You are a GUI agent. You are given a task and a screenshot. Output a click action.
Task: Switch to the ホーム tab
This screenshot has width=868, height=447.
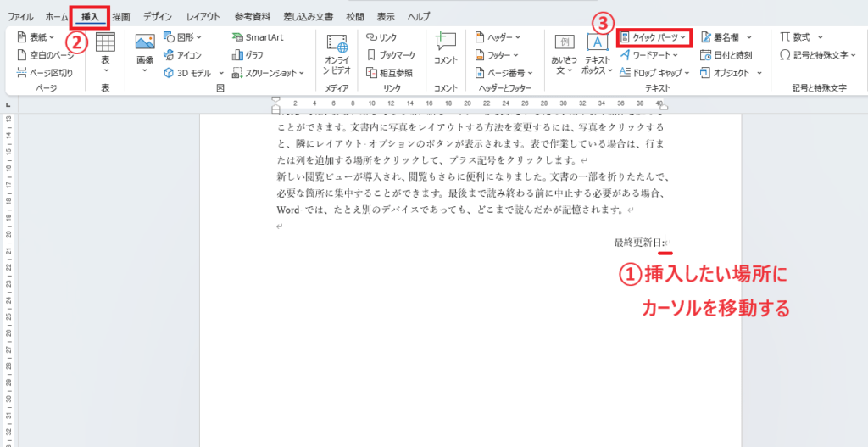[57, 16]
